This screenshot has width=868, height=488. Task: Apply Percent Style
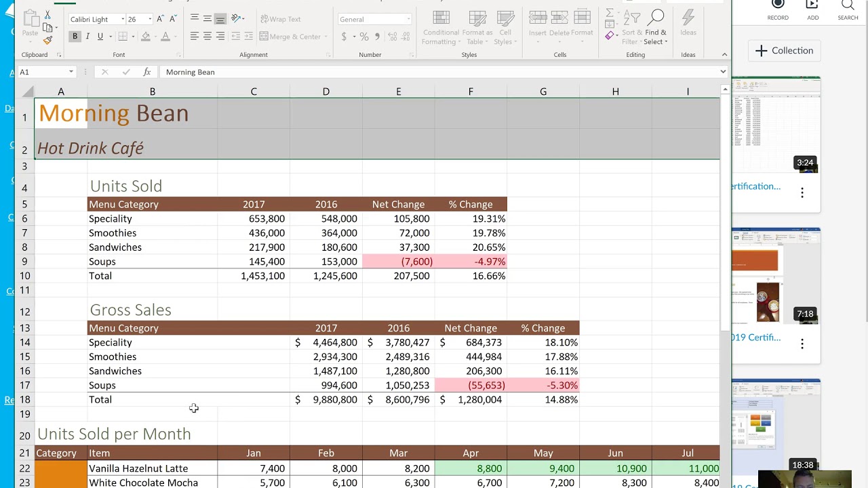[x=364, y=37]
